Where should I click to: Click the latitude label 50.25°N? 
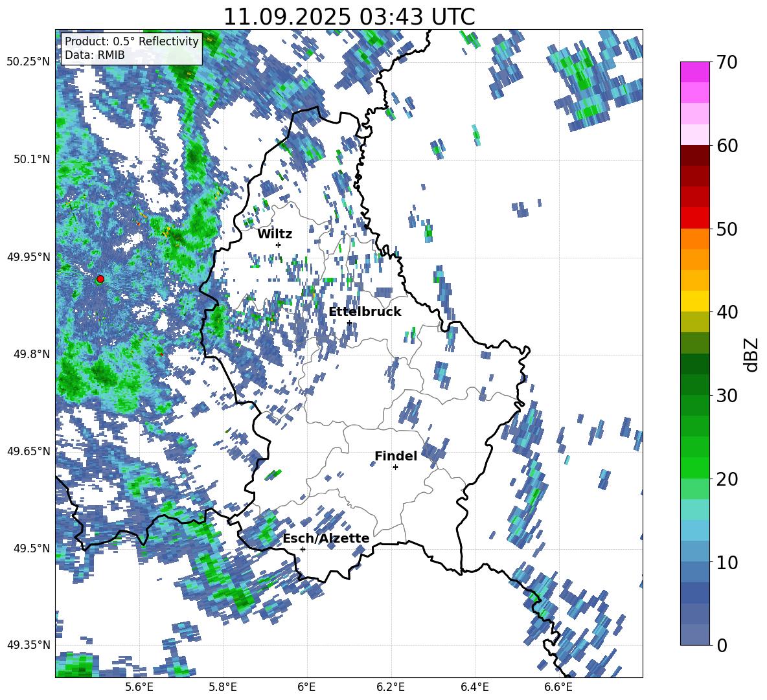(29, 62)
